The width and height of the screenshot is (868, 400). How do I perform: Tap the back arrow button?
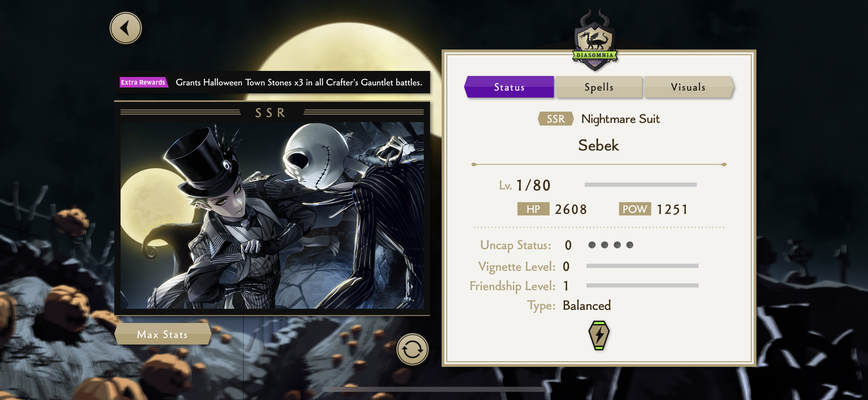pos(126,28)
